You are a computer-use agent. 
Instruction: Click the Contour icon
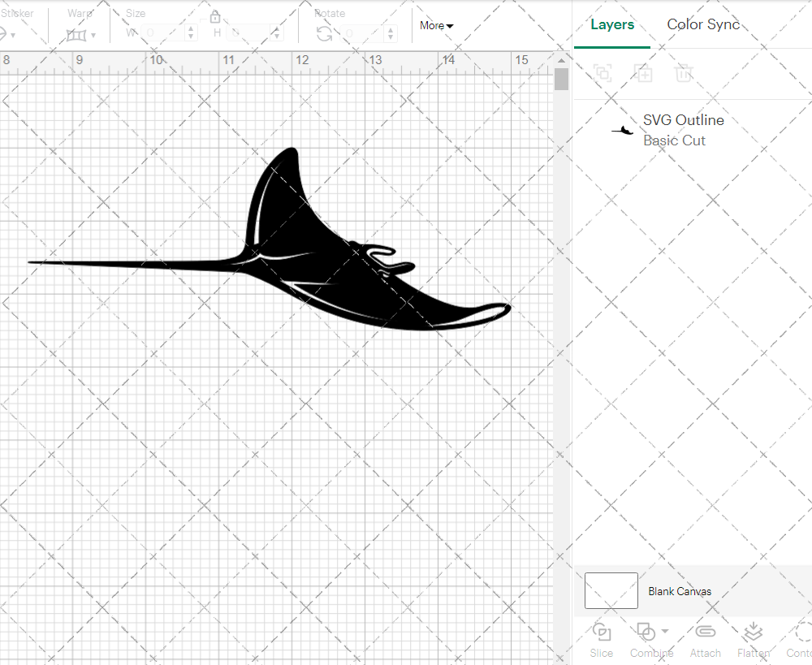[803, 632]
